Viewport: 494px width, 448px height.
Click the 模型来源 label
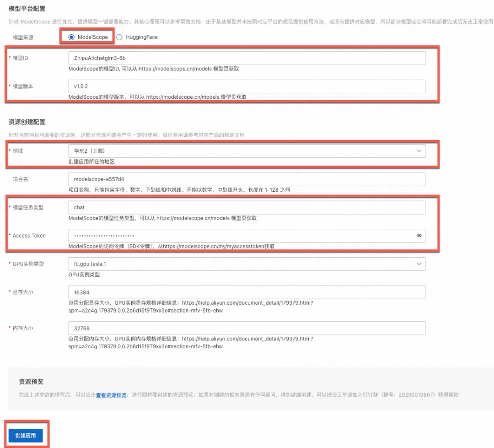tap(23, 38)
